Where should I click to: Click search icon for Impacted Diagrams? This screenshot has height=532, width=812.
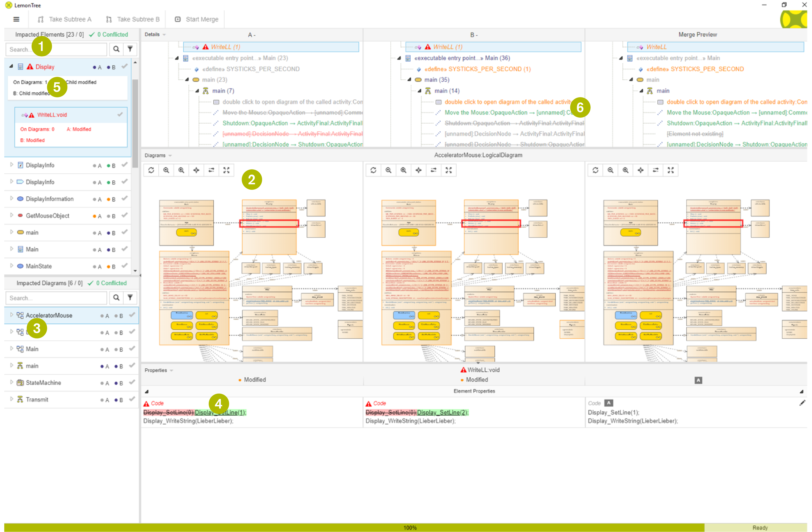pyautogui.click(x=116, y=298)
